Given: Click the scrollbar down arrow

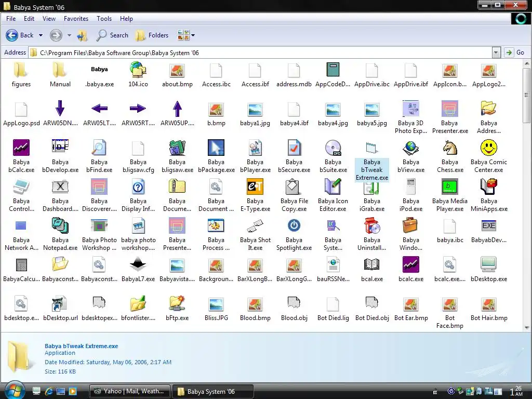Looking at the screenshot, I should pos(527,328).
